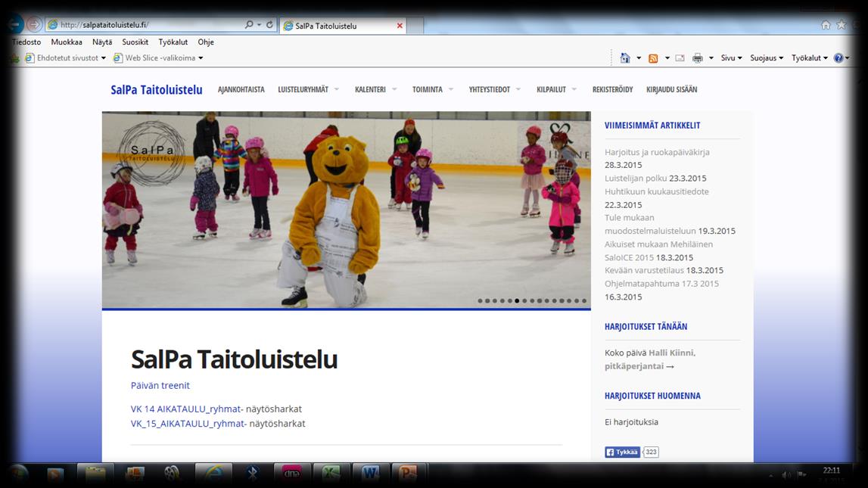This screenshot has width=868, height=488.
Task: Open Word from the Windows taskbar
Action: pos(370,474)
